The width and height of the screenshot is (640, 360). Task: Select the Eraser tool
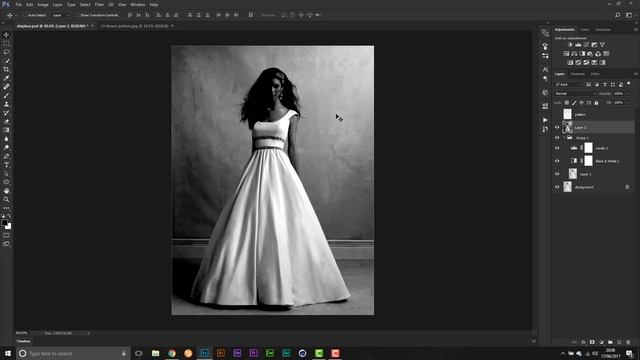(x=6, y=121)
